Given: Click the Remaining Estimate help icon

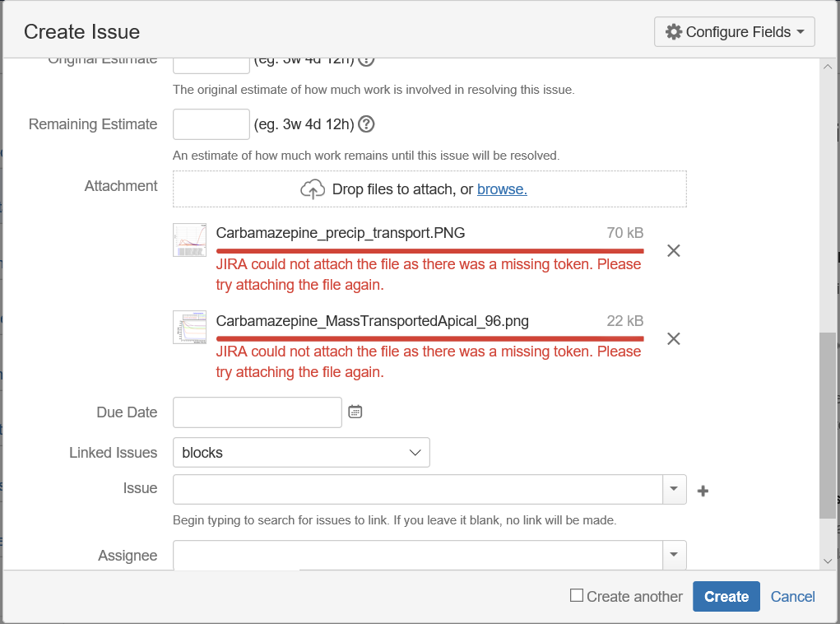Looking at the screenshot, I should 366,124.
